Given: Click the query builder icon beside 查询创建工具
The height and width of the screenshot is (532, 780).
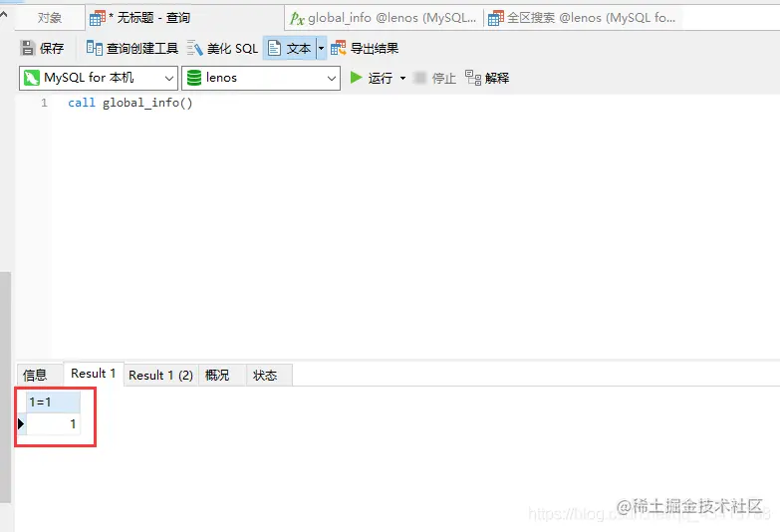Looking at the screenshot, I should point(94,48).
